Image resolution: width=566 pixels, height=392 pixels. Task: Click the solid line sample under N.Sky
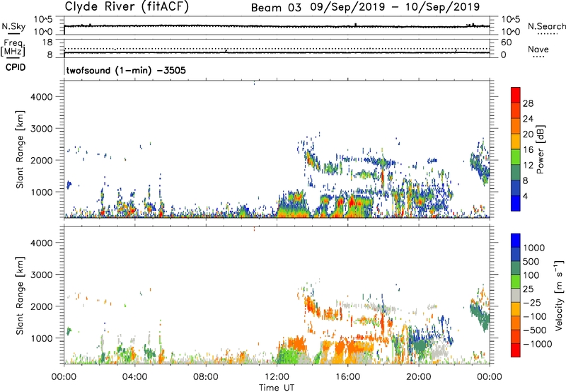(13, 33)
